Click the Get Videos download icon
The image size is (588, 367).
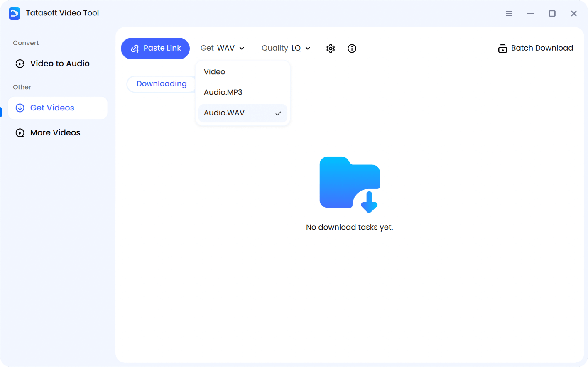pos(20,108)
